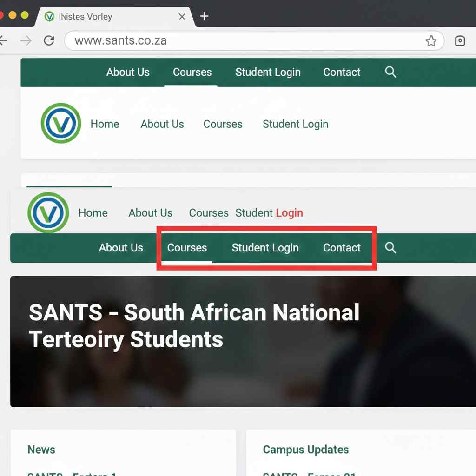Select Courses in the highlighted green menu
Viewport: 476px width, 476px height.
tap(187, 248)
